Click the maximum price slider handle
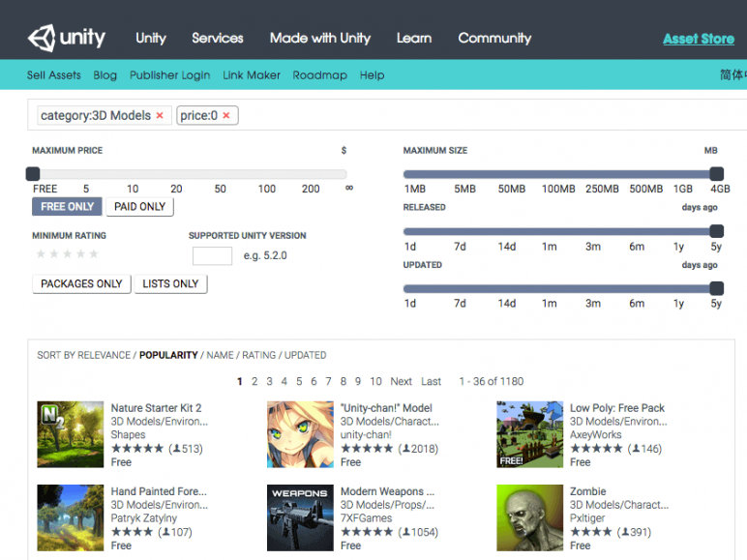This screenshot has height=560, width=747. [x=33, y=174]
